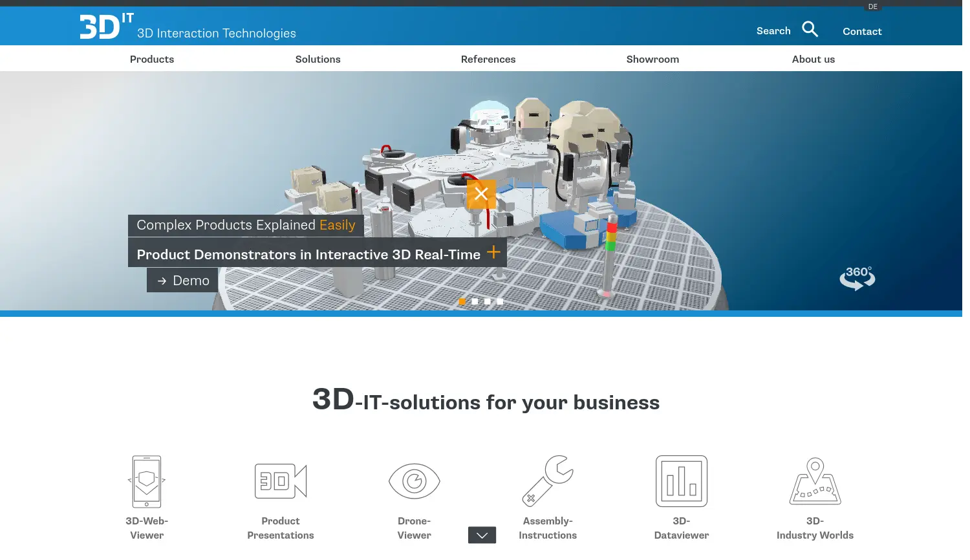Image resolution: width=970 pixels, height=560 pixels.
Task: Open 3D-Industry Worlds map icon
Action: 815,481
